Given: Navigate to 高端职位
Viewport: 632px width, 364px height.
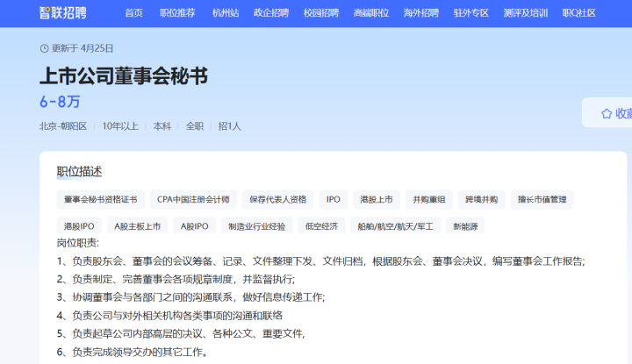Looking at the screenshot, I should 371,13.
